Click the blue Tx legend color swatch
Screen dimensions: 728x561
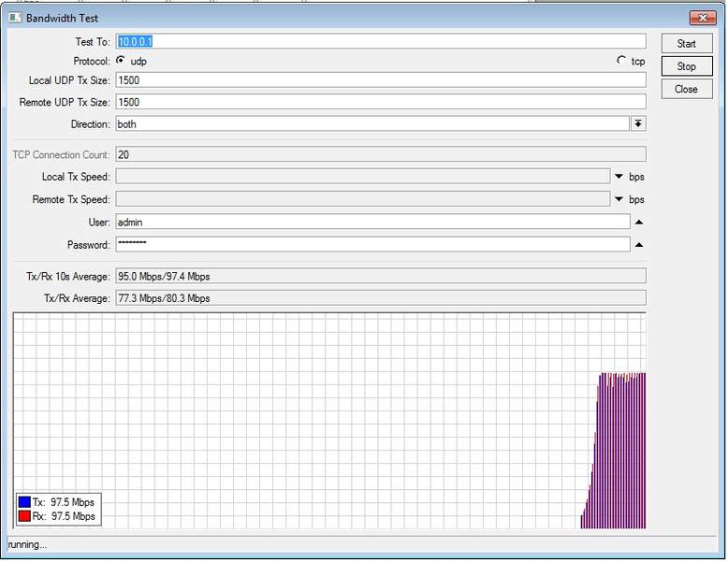pos(24,502)
